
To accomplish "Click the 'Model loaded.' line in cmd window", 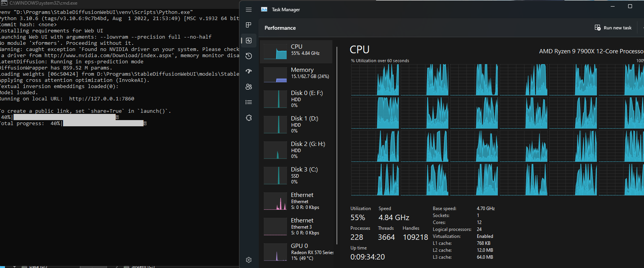I will 19,93.
